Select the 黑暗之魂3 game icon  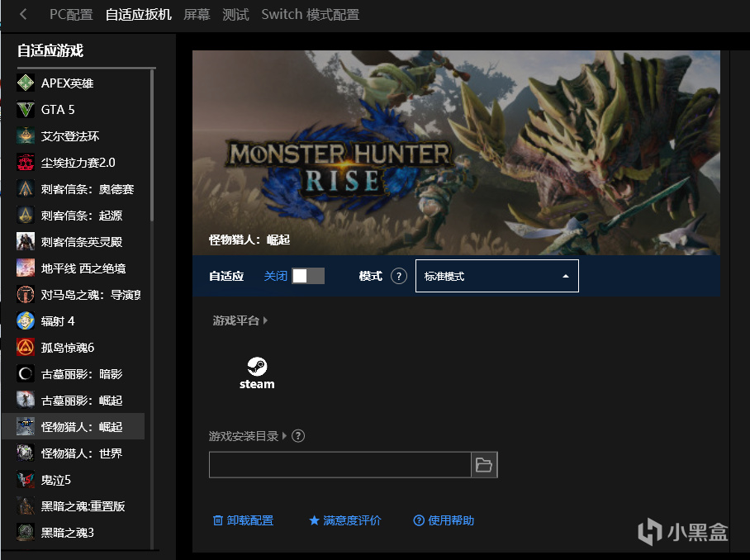pyautogui.click(x=26, y=532)
